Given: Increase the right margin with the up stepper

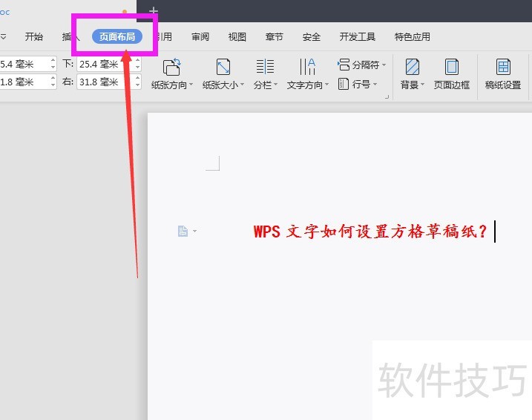Looking at the screenshot, I should 137,79.
